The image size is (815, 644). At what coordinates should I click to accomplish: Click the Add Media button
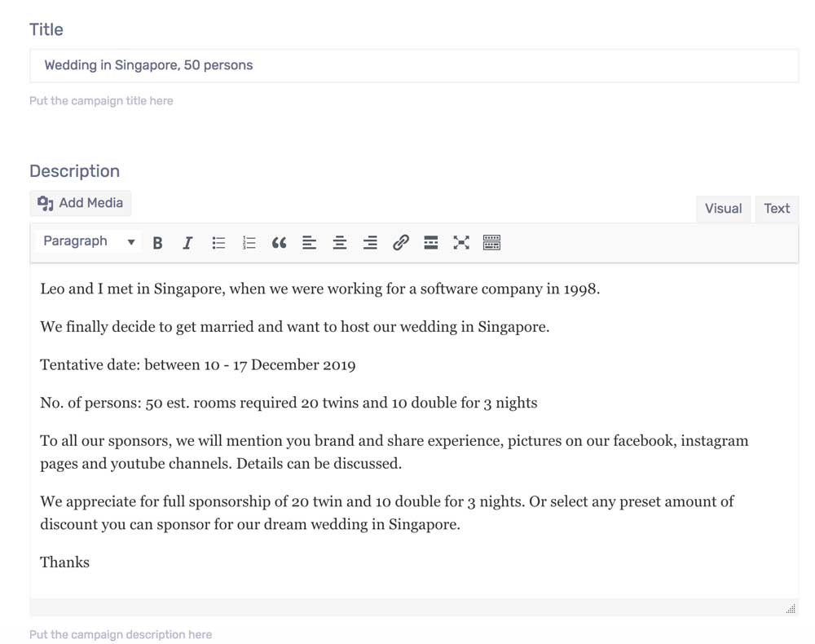(81, 203)
